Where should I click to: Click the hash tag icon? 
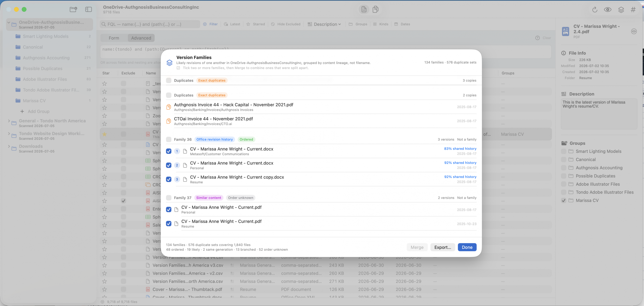coord(633,10)
